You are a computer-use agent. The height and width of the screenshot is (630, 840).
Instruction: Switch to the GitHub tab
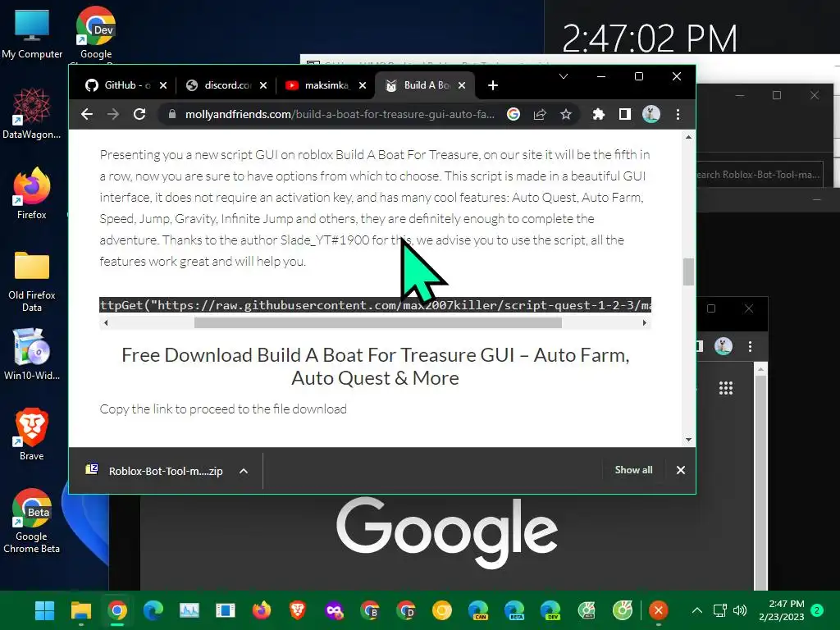[x=119, y=85]
